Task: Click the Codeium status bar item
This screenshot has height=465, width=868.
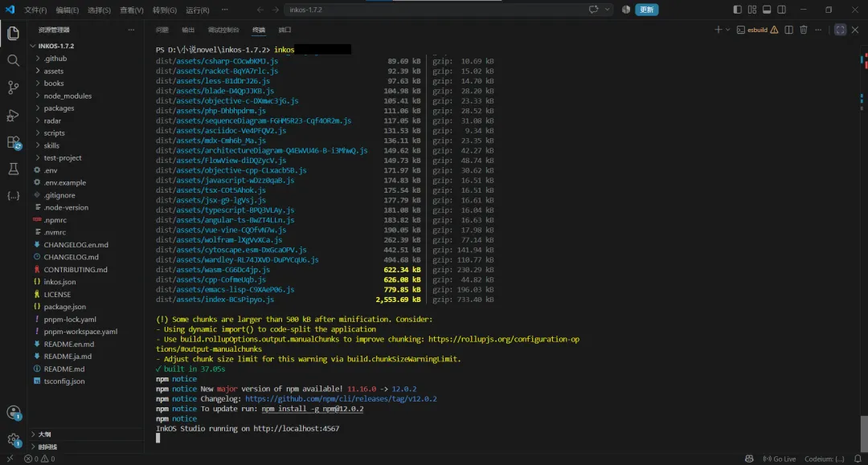Action: tap(825, 459)
